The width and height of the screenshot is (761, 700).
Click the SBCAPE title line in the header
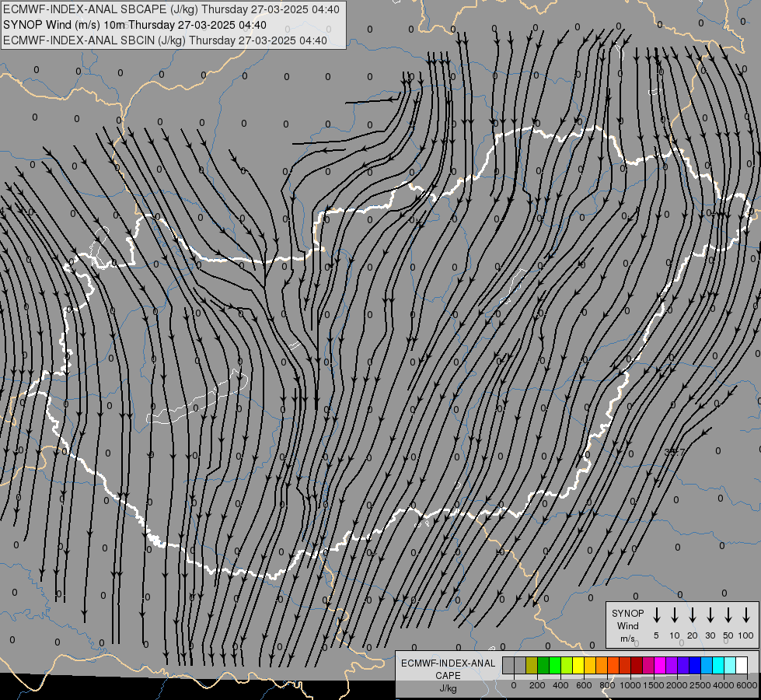pyautogui.click(x=171, y=9)
